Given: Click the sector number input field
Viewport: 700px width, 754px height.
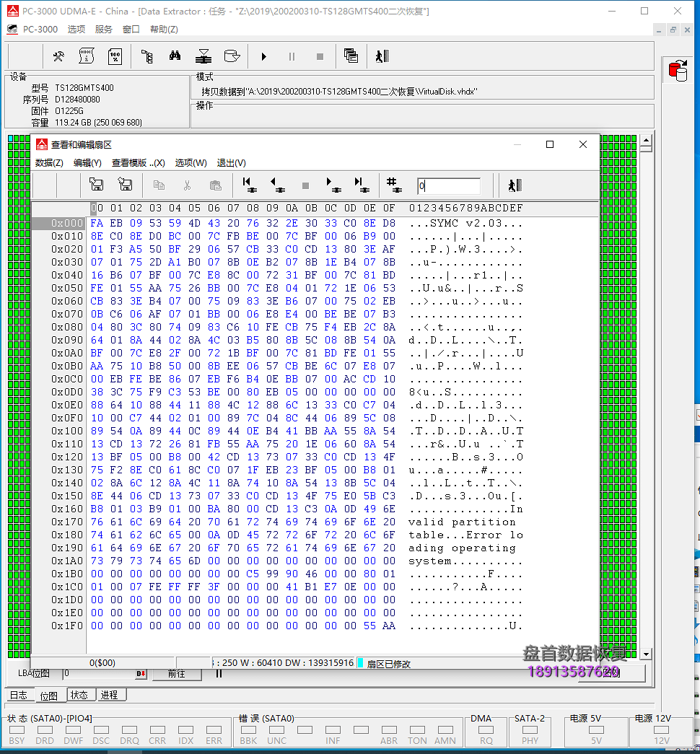Looking at the screenshot, I should 449,186.
